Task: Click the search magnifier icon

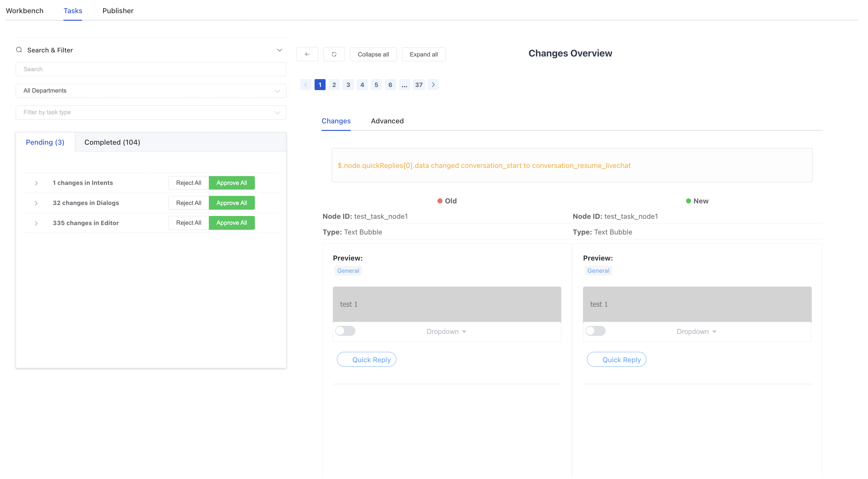Action: tap(19, 50)
